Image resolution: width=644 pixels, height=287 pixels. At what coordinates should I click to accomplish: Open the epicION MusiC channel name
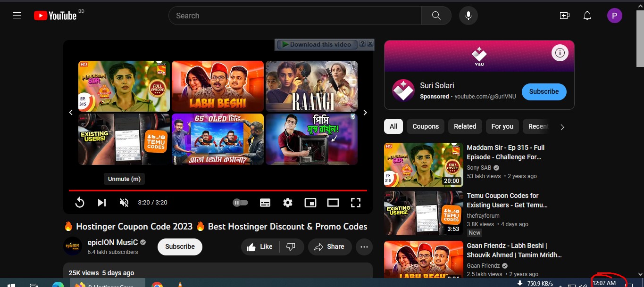(113, 242)
